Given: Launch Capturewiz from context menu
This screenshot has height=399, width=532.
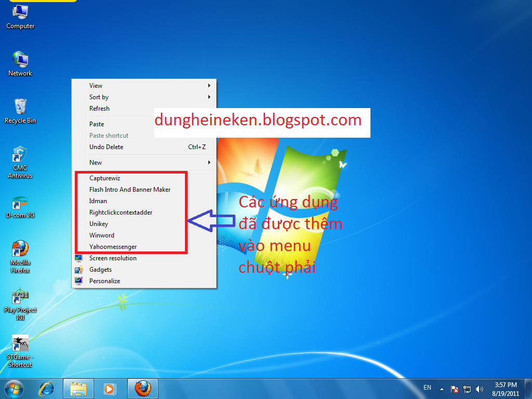Looking at the screenshot, I should [144, 178].
